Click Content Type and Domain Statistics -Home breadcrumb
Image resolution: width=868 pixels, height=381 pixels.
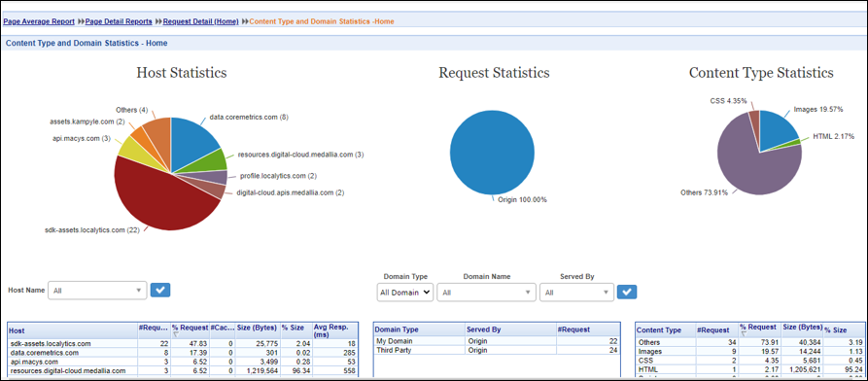coord(322,21)
